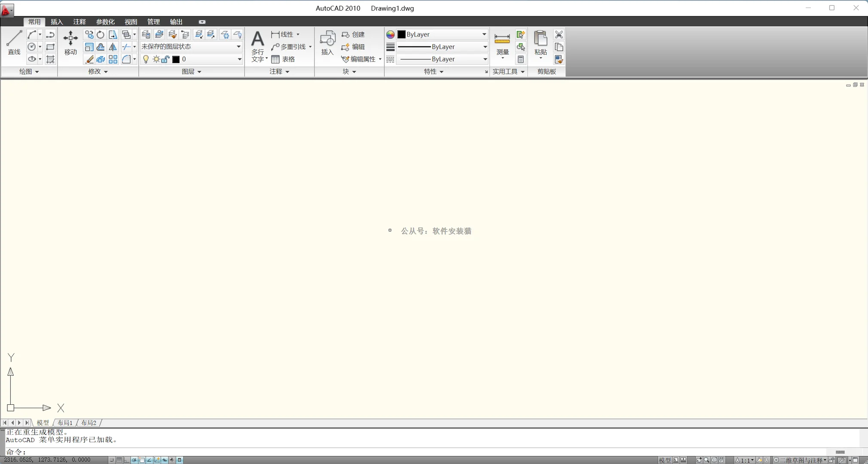Open the 布局1 layout tab
This screenshot has width=868, height=464.
[x=64, y=423]
